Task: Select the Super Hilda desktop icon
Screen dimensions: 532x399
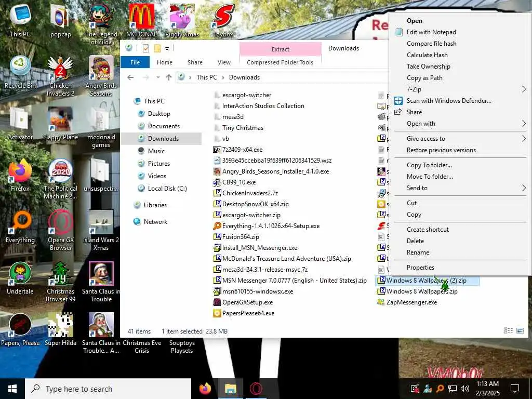Action: (60, 329)
